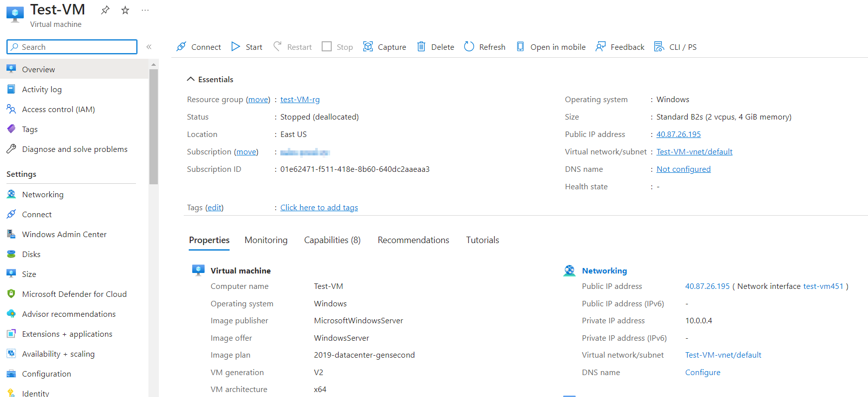868x397 pixels.
Task: Delete the virtual machine
Action: pos(435,47)
